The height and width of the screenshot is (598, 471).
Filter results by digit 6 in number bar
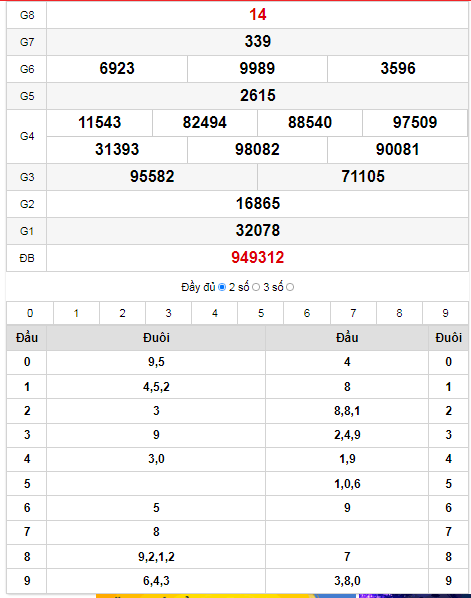pos(307,313)
